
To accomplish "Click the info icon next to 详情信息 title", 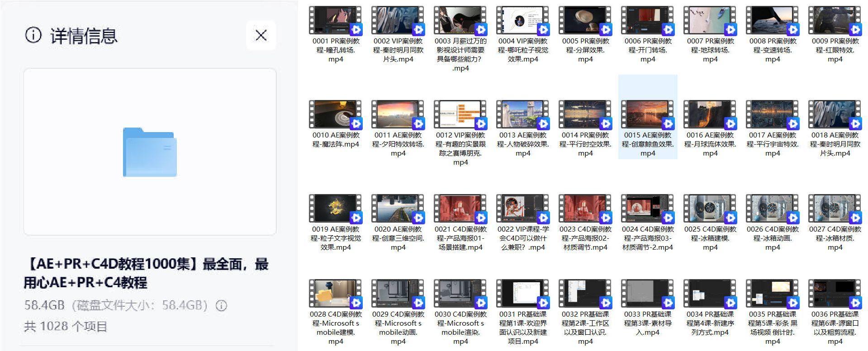I will pyautogui.click(x=33, y=35).
